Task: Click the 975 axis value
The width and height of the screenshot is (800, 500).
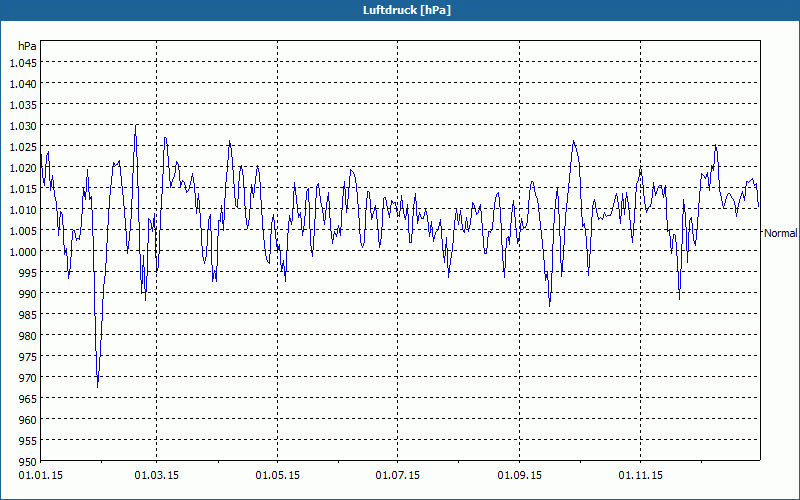Action: pyautogui.click(x=28, y=356)
